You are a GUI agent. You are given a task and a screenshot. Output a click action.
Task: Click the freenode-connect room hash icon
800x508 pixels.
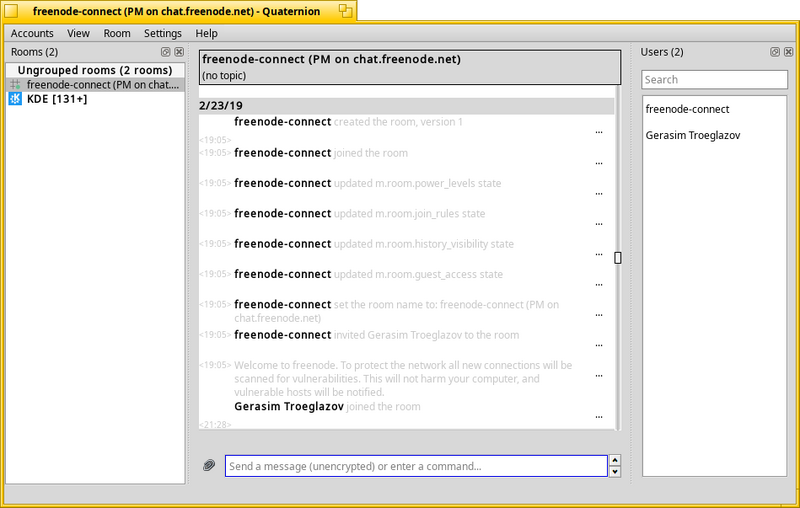pyautogui.click(x=15, y=85)
